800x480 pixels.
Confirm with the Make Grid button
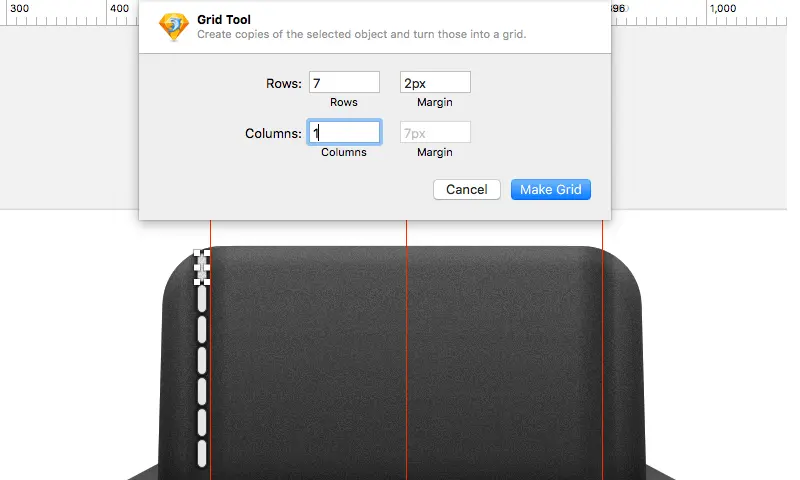[551, 189]
